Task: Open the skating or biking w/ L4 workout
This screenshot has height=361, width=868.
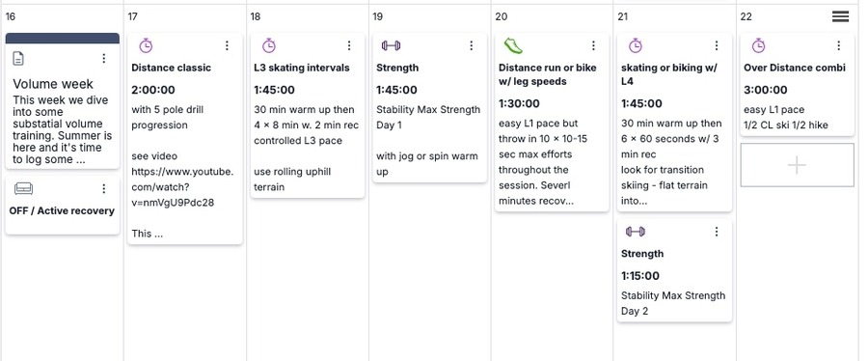Action: click(669, 74)
